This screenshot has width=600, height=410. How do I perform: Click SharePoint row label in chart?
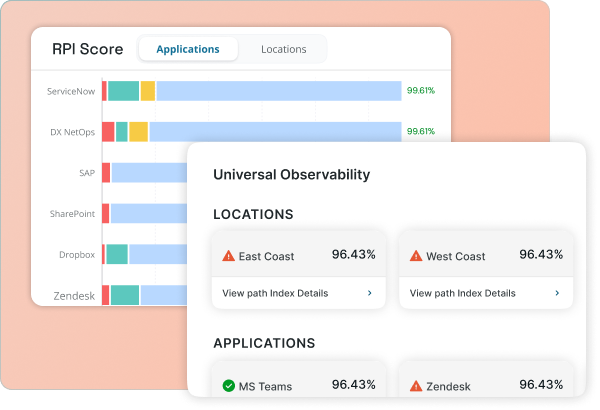[x=72, y=214]
